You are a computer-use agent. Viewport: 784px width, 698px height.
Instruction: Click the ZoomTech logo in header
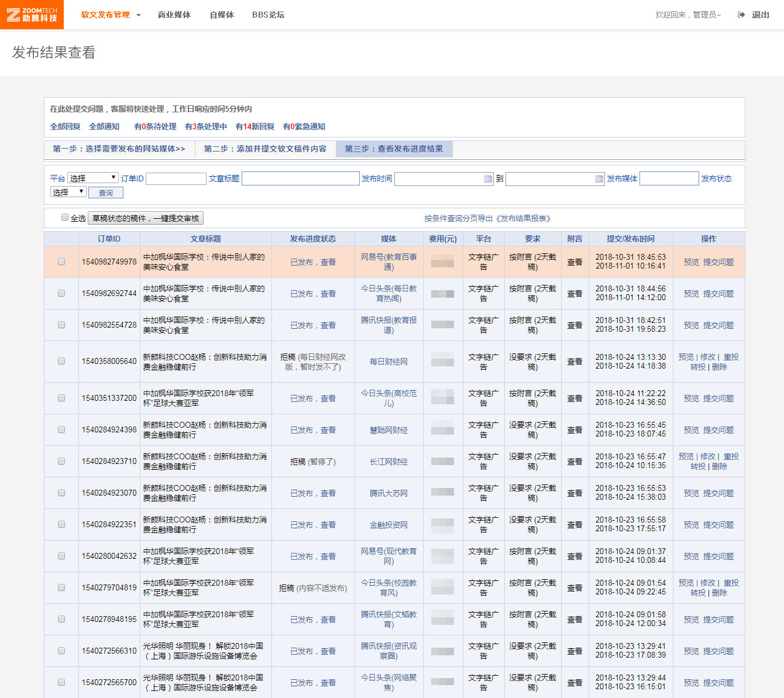(x=32, y=15)
